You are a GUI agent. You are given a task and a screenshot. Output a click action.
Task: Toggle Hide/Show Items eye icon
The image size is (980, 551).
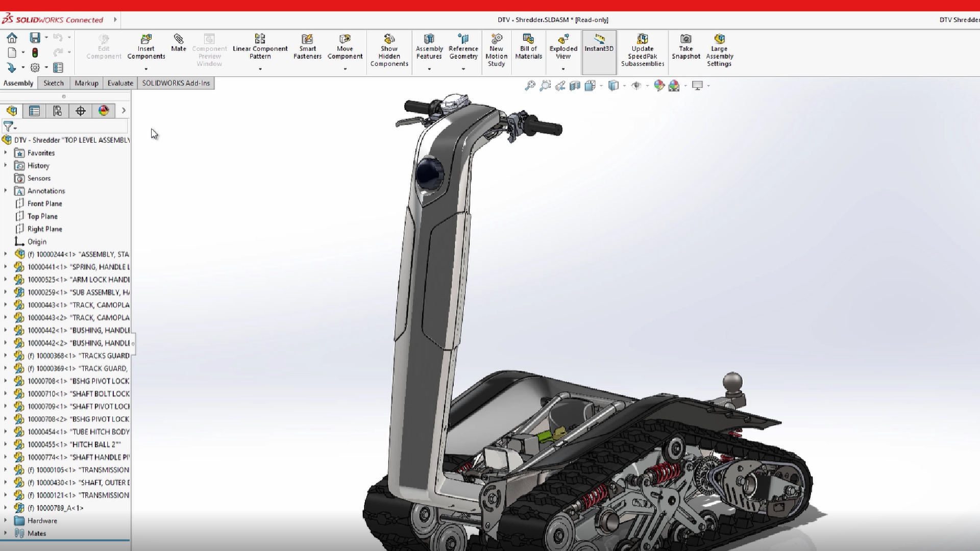(636, 86)
